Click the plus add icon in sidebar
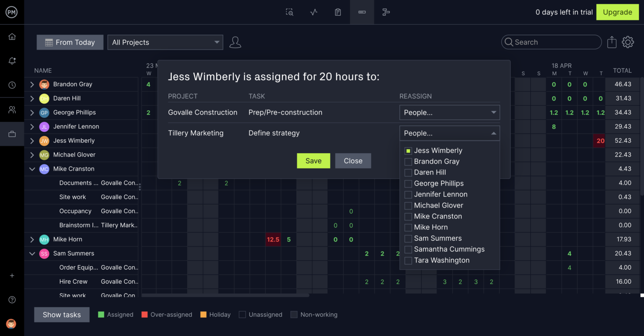644x336 pixels. (x=12, y=276)
